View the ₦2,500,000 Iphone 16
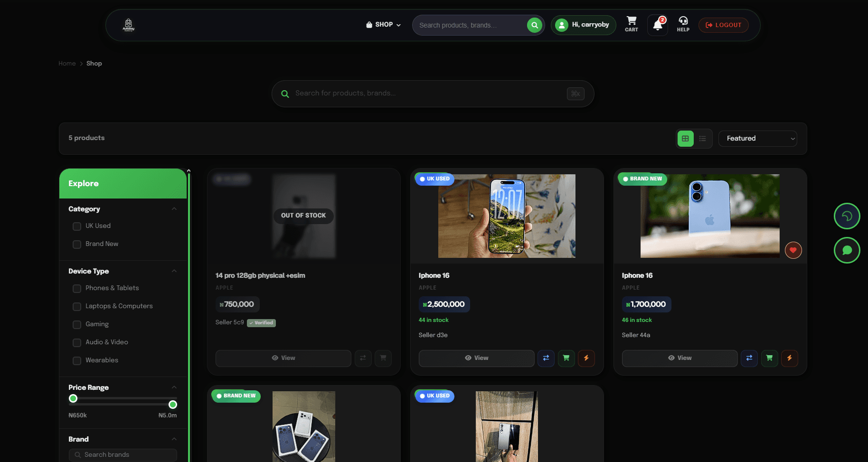868x462 pixels. (477, 358)
